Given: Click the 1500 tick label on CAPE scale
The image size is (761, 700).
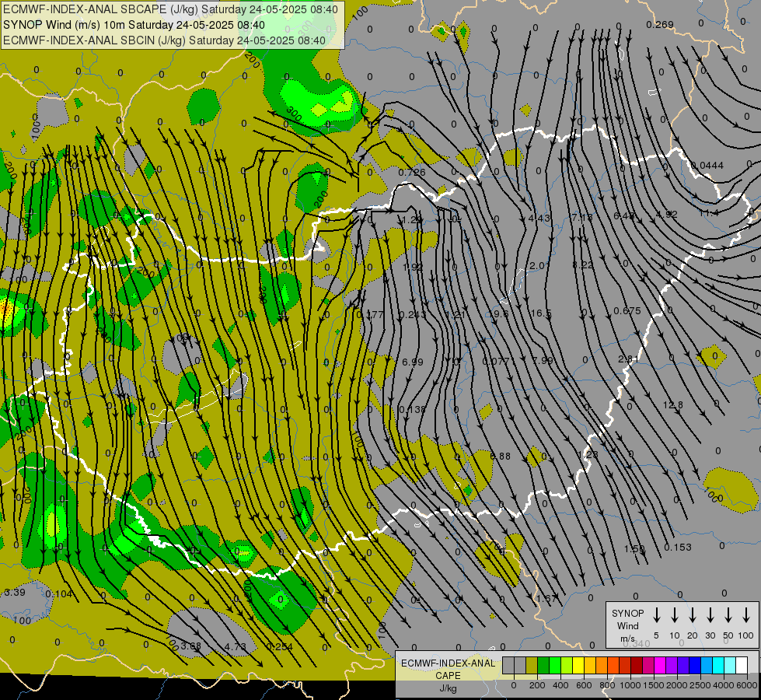Looking at the screenshot, I should pos(653,685).
